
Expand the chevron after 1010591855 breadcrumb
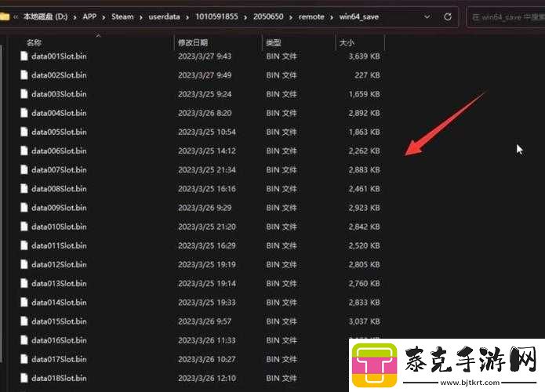tap(245, 17)
